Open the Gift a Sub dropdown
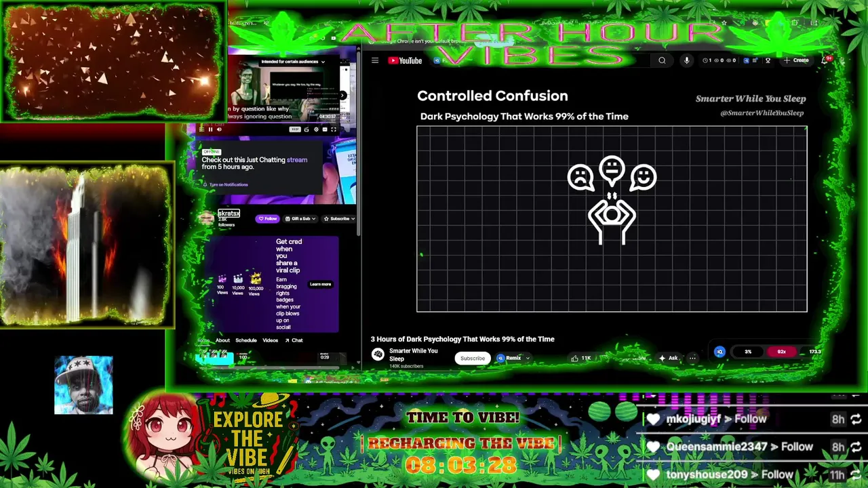This screenshot has width=868, height=488. [300, 219]
